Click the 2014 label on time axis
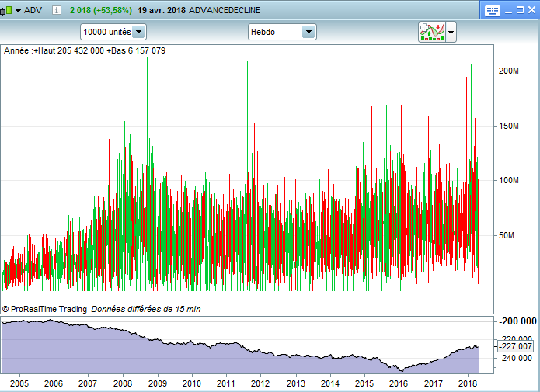Screen dimensions: 540x392 click(x=330, y=383)
